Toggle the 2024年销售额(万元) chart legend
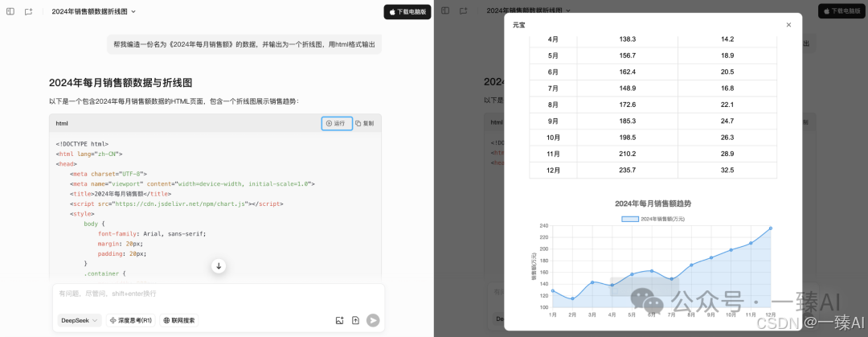The width and height of the screenshot is (868, 337). tap(653, 219)
